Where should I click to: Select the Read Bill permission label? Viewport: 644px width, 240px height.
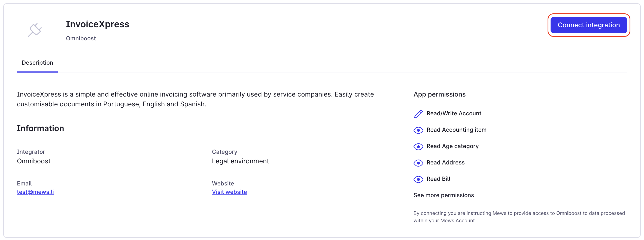pyautogui.click(x=438, y=179)
